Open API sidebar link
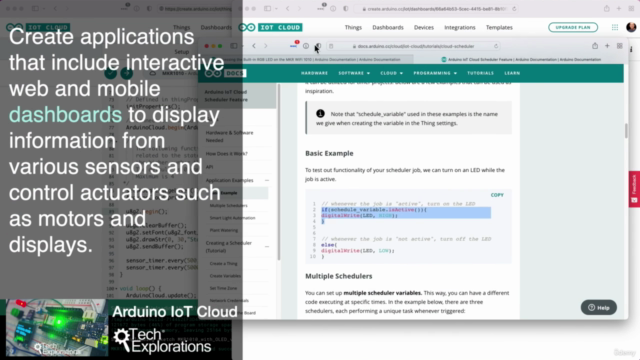Screen dimensions: 640x360 (209, 167)
